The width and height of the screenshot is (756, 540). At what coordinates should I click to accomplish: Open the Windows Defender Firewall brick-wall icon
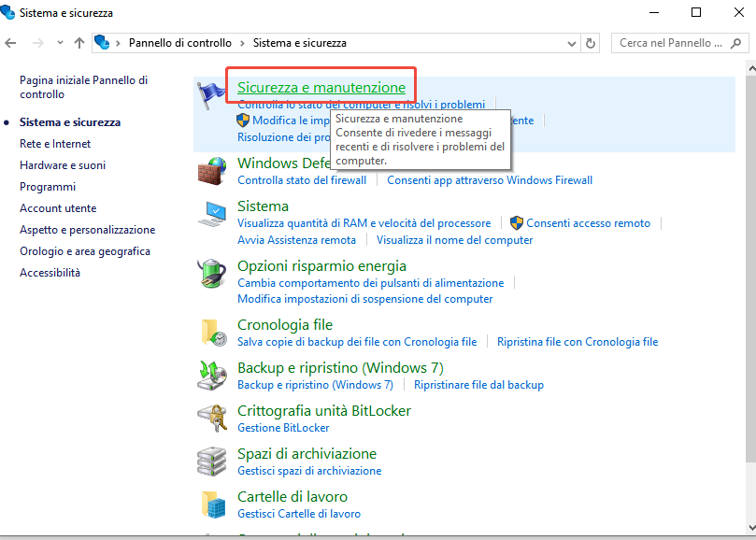pos(211,171)
